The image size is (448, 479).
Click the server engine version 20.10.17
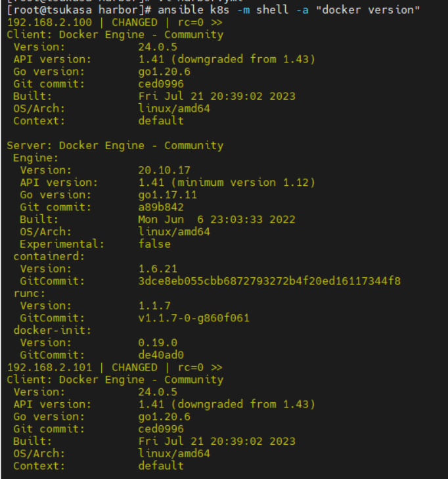pos(164,170)
